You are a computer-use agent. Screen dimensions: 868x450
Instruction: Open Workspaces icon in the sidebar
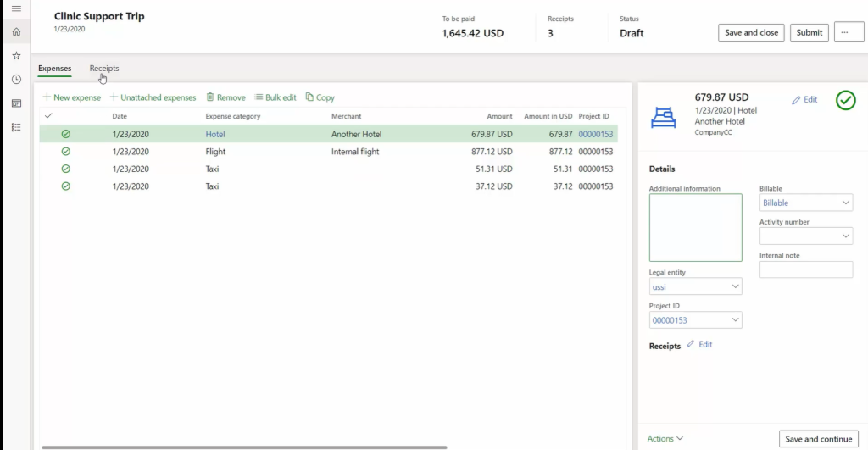(15, 103)
